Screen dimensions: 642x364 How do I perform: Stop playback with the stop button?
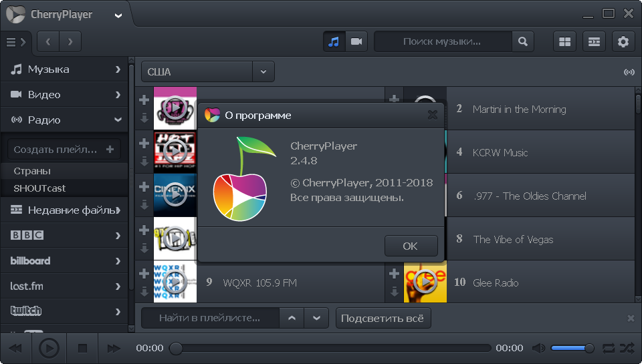pos(82,349)
